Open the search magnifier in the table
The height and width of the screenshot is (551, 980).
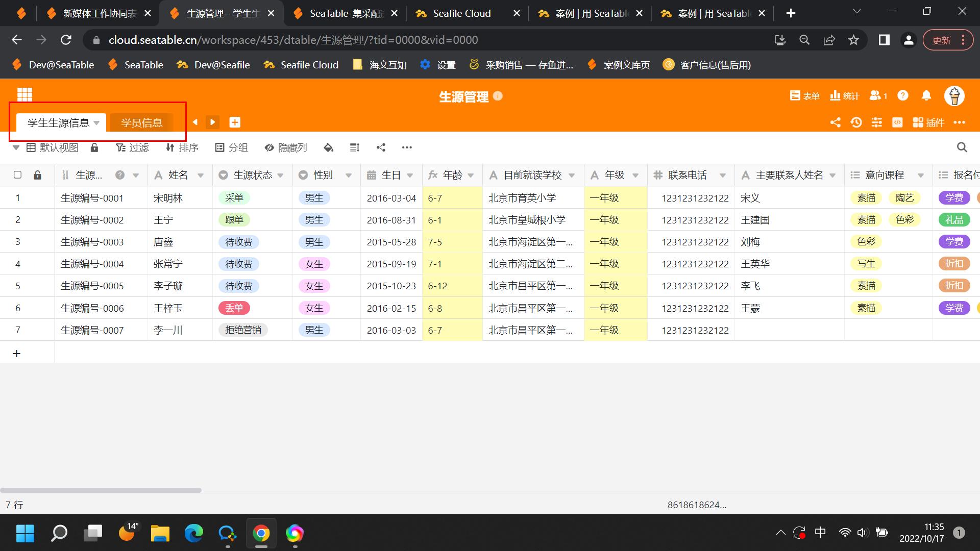click(x=962, y=147)
